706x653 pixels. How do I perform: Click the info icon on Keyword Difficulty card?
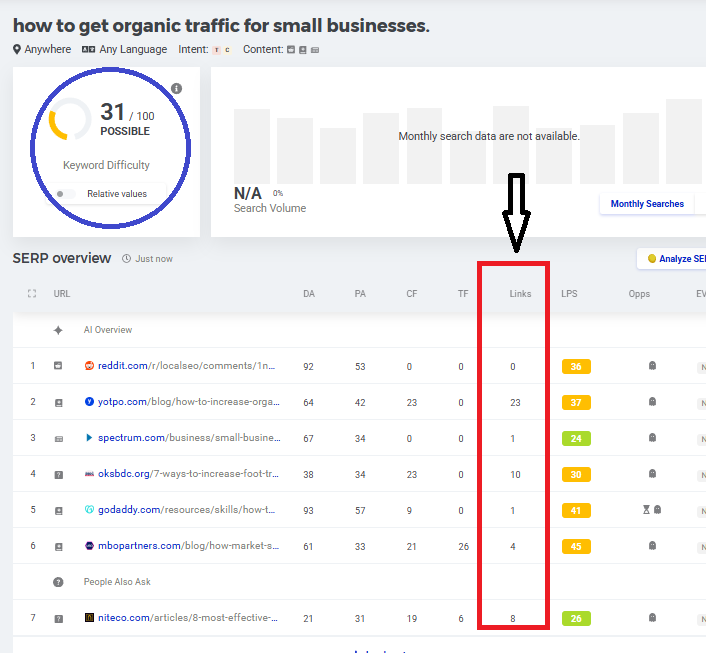[x=177, y=89]
